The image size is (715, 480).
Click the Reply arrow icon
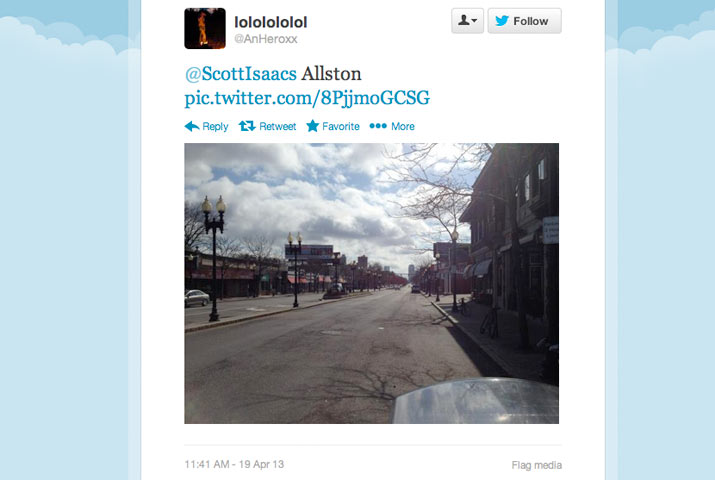[x=192, y=126]
